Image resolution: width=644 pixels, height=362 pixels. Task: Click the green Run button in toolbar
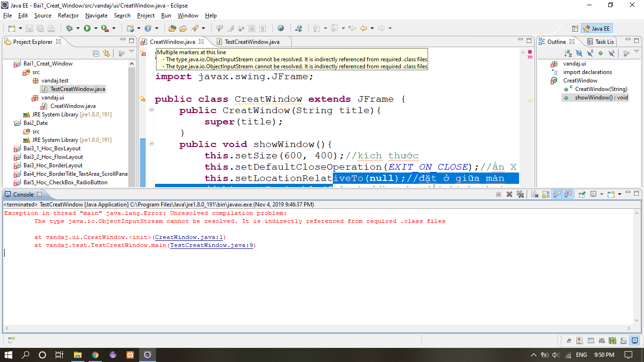click(x=87, y=28)
